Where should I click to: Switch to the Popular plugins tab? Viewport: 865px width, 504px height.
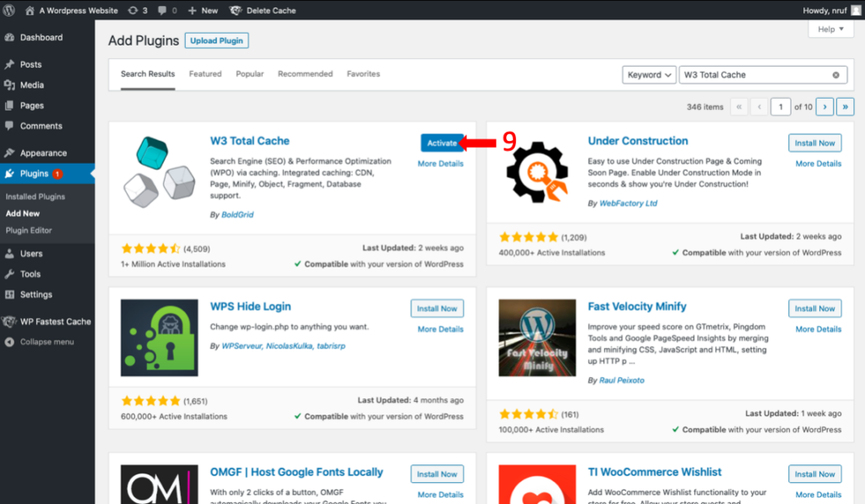pyautogui.click(x=250, y=73)
